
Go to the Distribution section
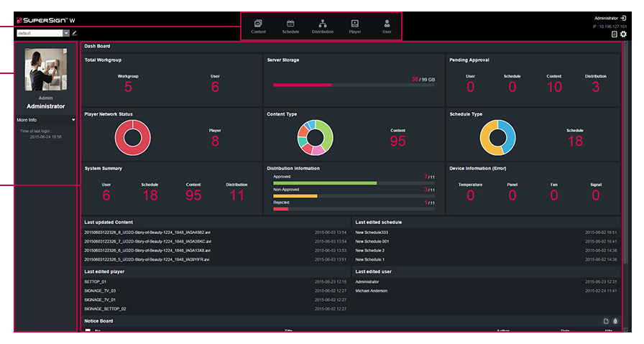pos(323,24)
